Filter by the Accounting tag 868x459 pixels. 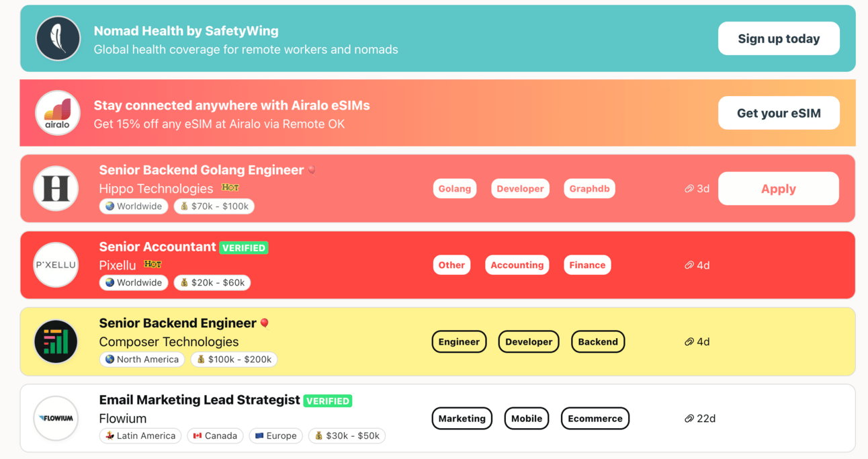[517, 265]
